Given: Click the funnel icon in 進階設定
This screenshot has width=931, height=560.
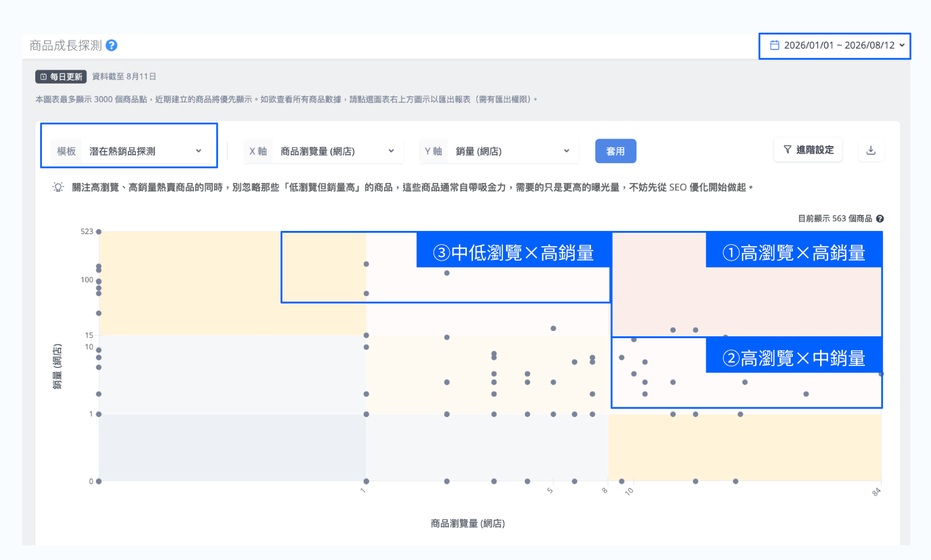Looking at the screenshot, I should [787, 150].
